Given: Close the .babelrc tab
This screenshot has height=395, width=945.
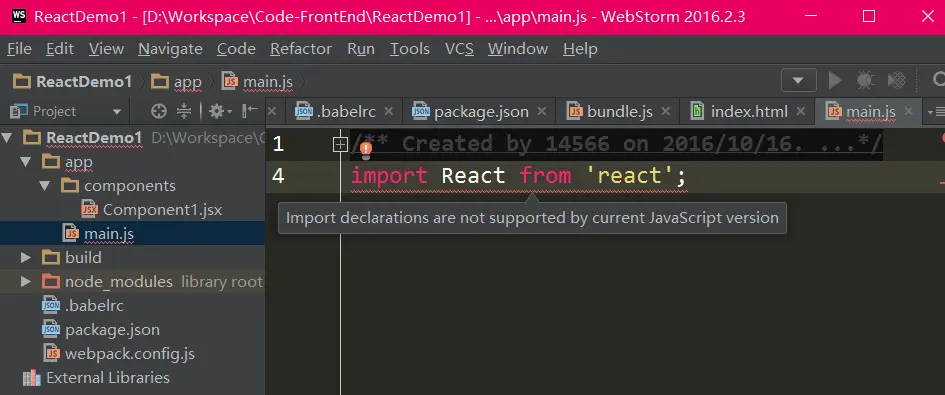Looking at the screenshot, I should 389,112.
